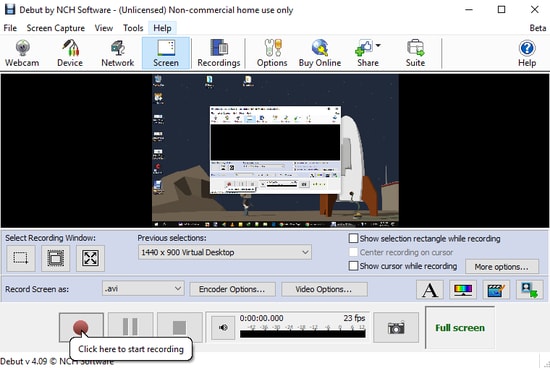Enable Show selection rectangle while recording
This screenshot has width=550, height=368.
[x=353, y=239]
